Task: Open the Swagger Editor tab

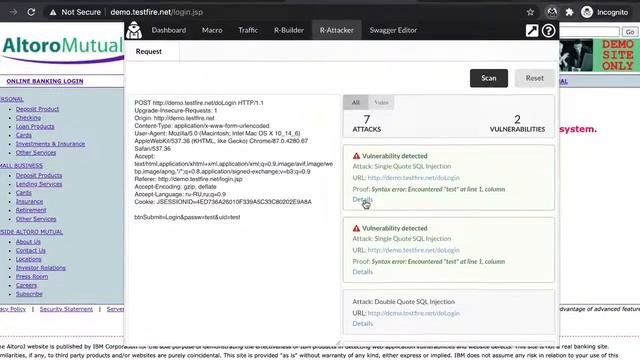Action: click(x=393, y=30)
